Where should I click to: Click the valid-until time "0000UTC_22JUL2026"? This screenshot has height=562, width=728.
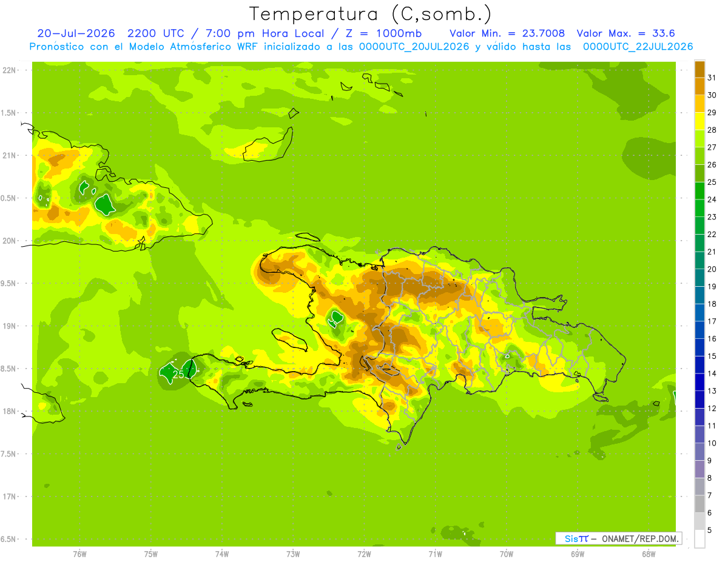click(638, 47)
